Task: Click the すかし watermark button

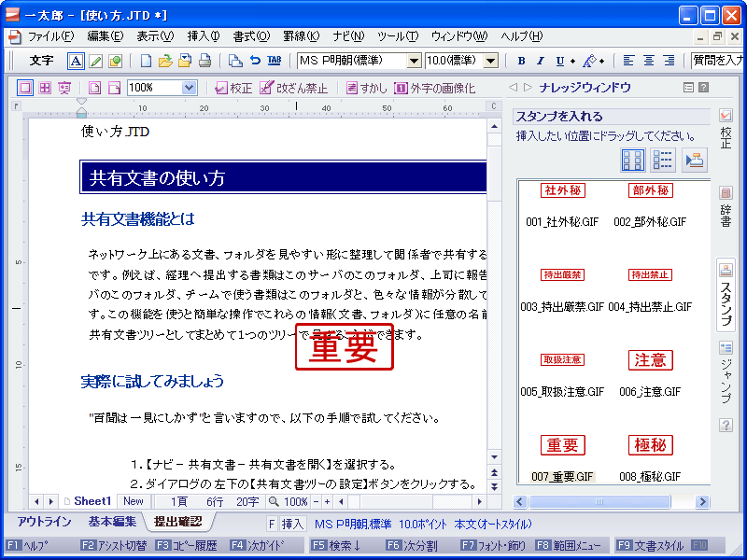Action: pyautogui.click(x=366, y=88)
